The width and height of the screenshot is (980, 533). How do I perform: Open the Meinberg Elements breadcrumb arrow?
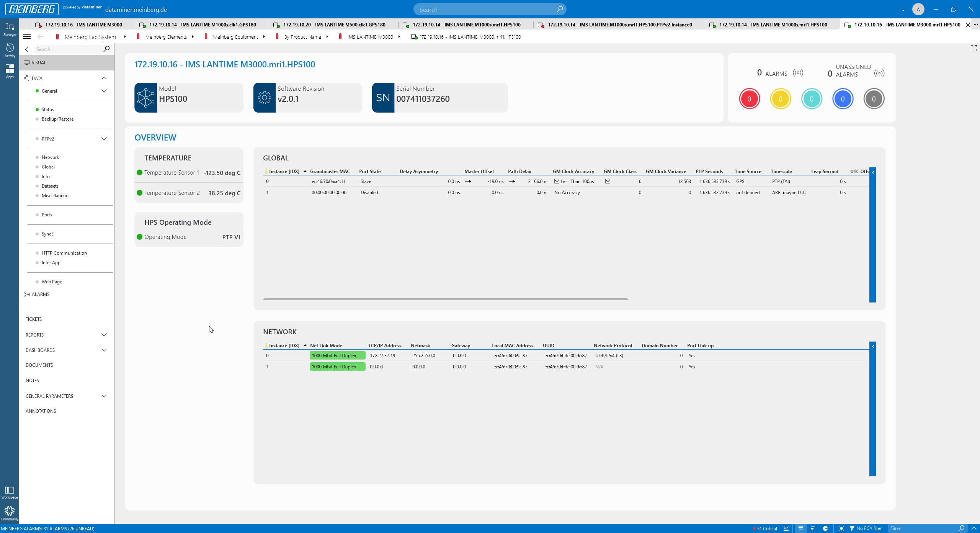point(193,37)
